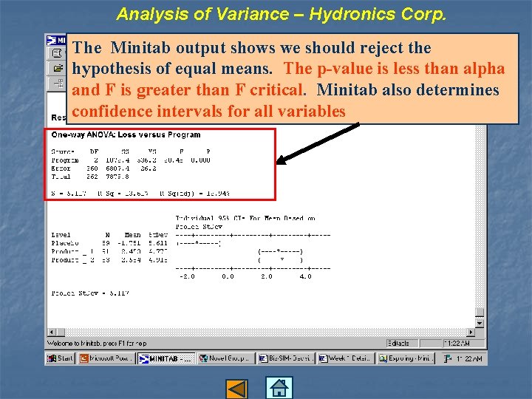Screen dimensions: 532x399
Task: Open the Exploring taskbar window button
Action: (x=406, y=358)
